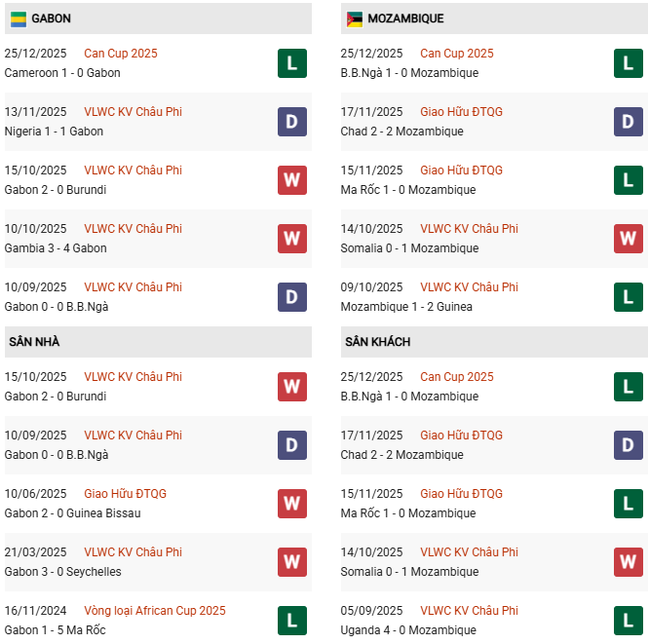Select the Gabon 2 - 0 Guinea Bissau result
The image size is (649, 644).
tap(72, 513)
